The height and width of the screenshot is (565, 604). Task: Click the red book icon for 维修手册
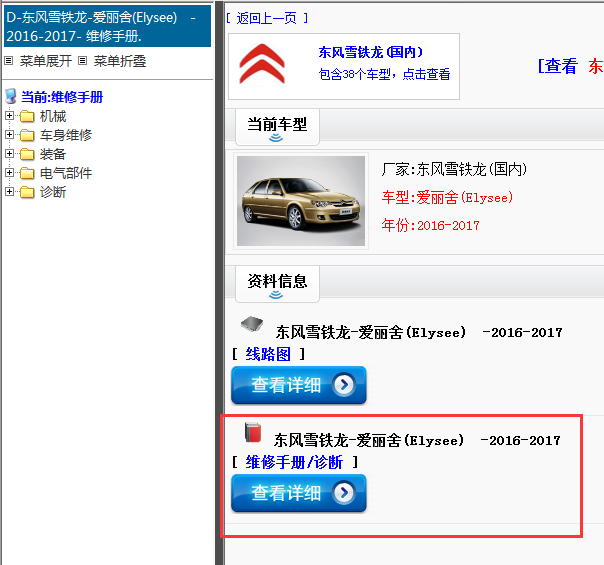(253, 433)
